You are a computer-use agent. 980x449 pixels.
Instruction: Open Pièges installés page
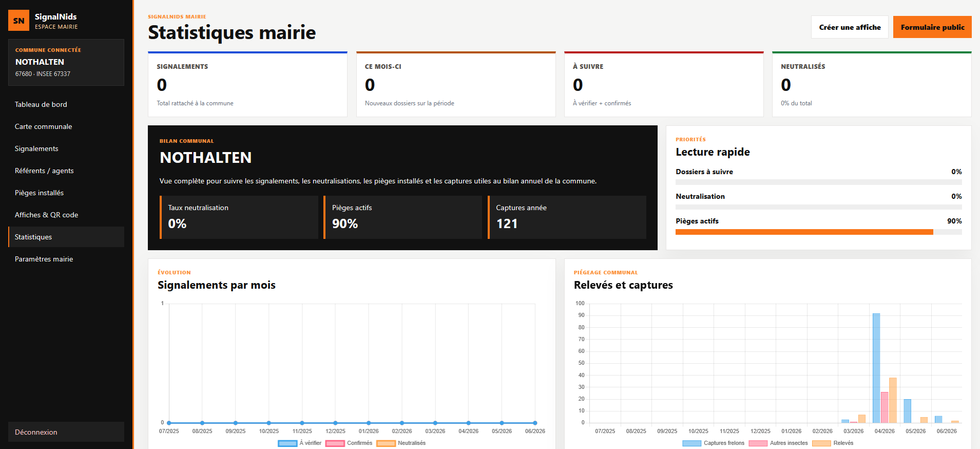(x=66, y=193)
